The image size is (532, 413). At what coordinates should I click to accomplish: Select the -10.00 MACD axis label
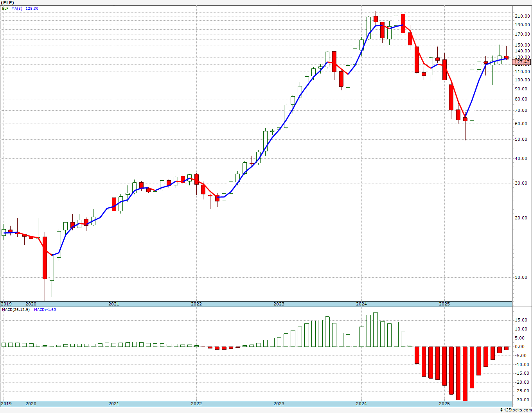[x=522, y=365]
